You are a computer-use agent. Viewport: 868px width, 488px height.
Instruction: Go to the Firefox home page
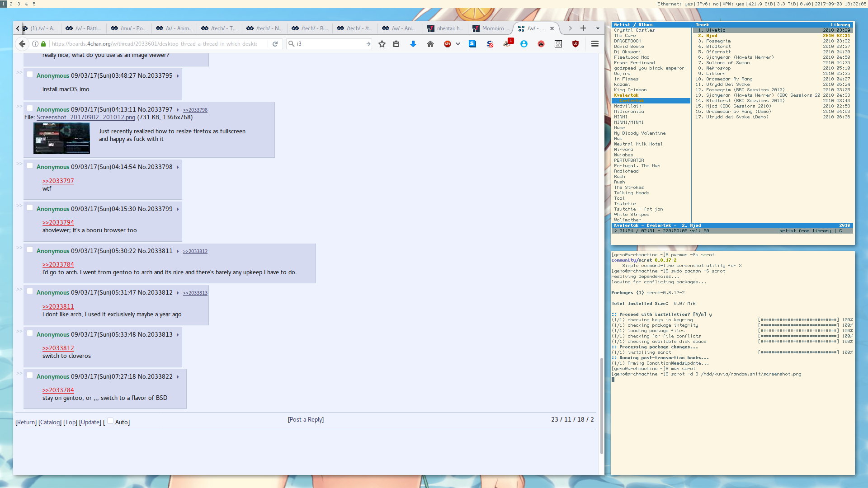coord(430,44)
